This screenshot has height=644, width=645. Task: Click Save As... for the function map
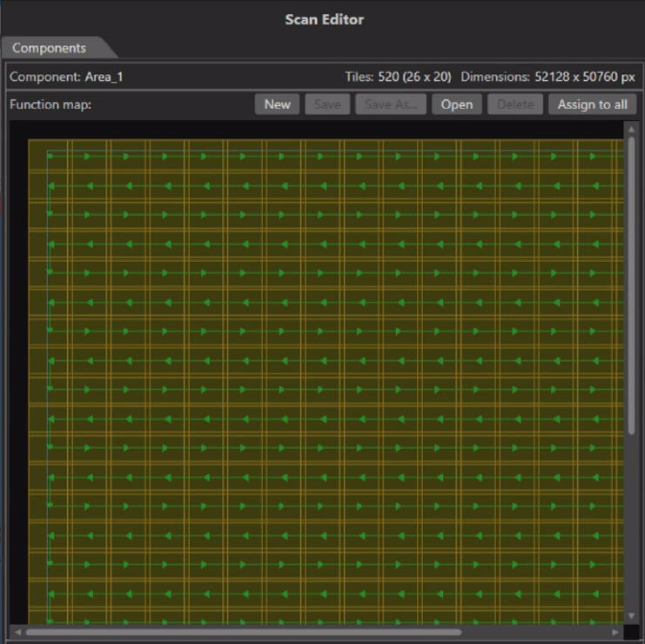(391, 104)
